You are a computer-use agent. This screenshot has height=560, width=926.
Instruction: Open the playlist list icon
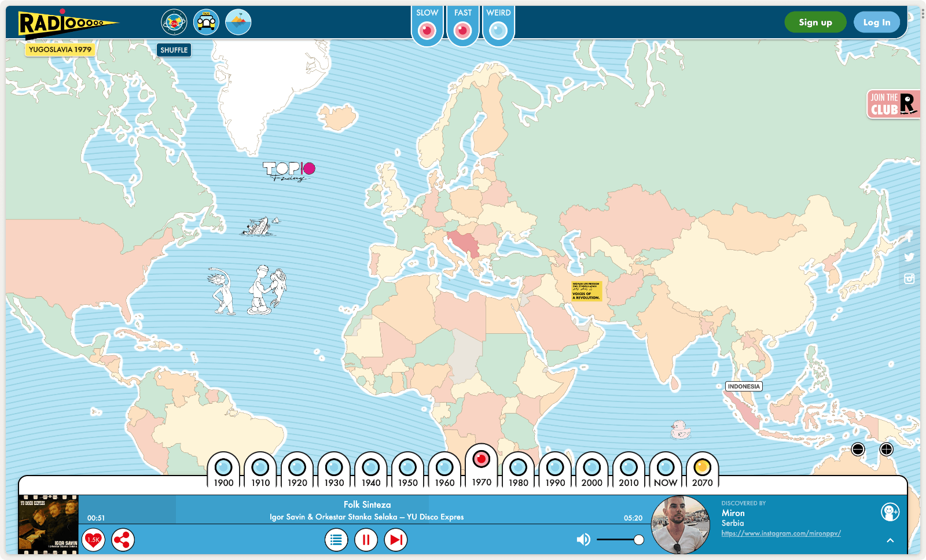336,540
